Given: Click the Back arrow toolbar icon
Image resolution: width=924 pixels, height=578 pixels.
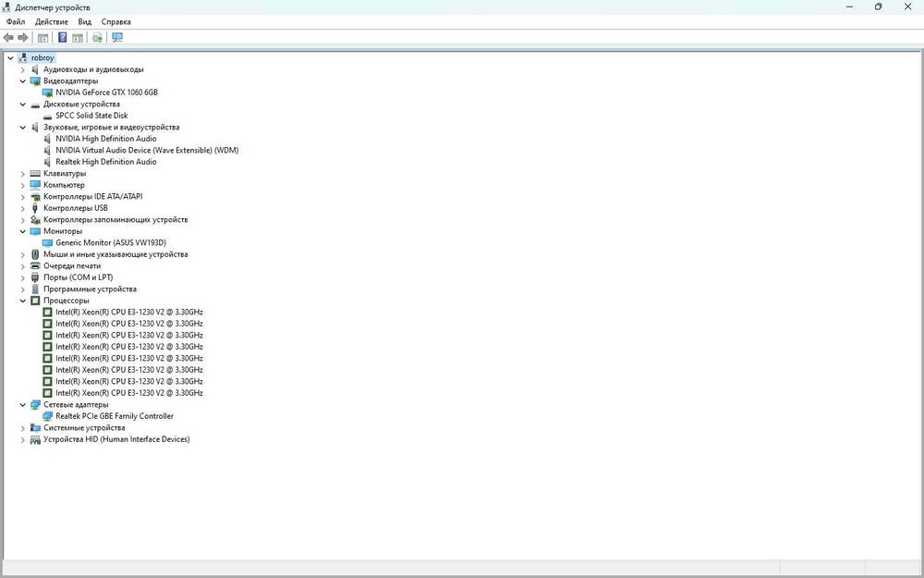Looking at the screenshot, I should click(x=8, y=38).
